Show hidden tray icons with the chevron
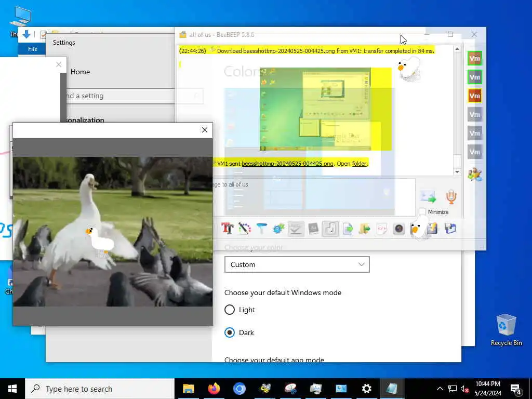 440,389
